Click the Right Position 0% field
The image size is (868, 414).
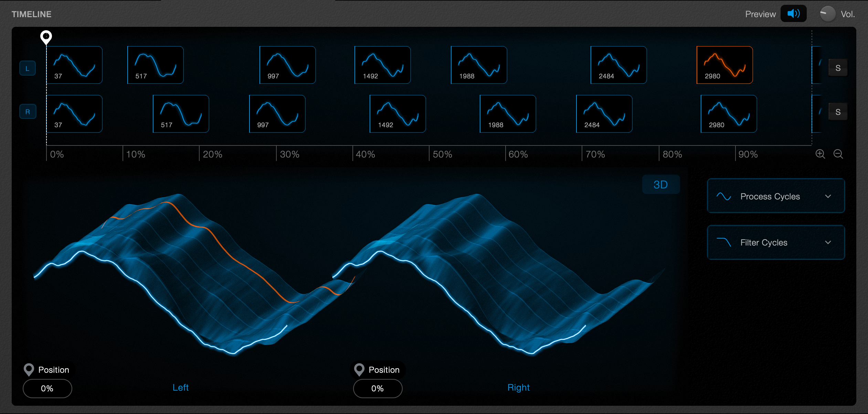pyautogui.click(x=378, y=389)
